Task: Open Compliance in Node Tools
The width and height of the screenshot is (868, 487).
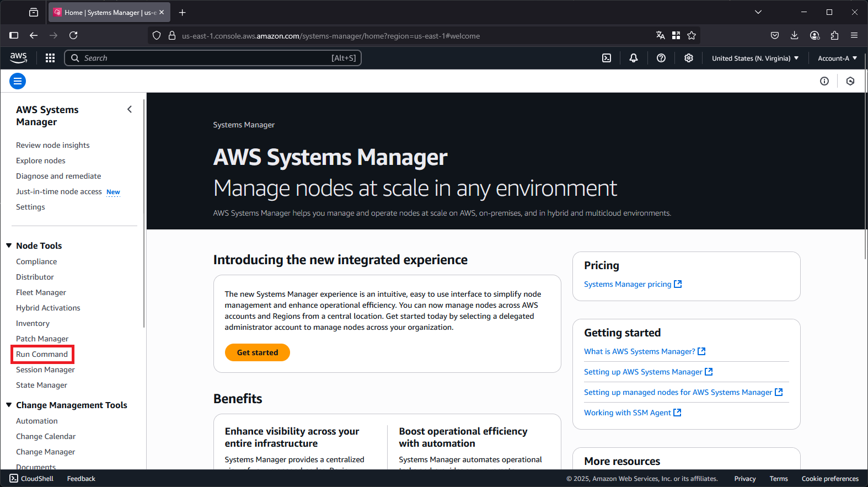Action: 36,261
